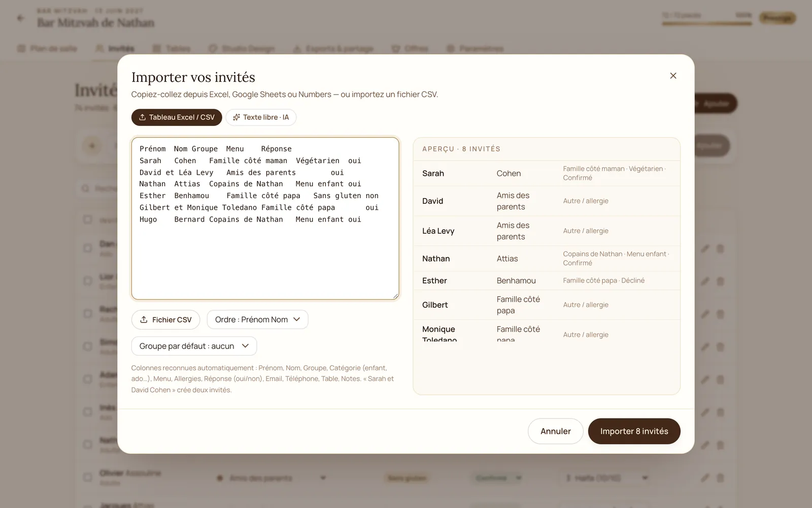Image resolution: width=812 pixels, height=508 pixels.
Task: Open the Confirmé status dropdown in background
Action: [497, 478]
